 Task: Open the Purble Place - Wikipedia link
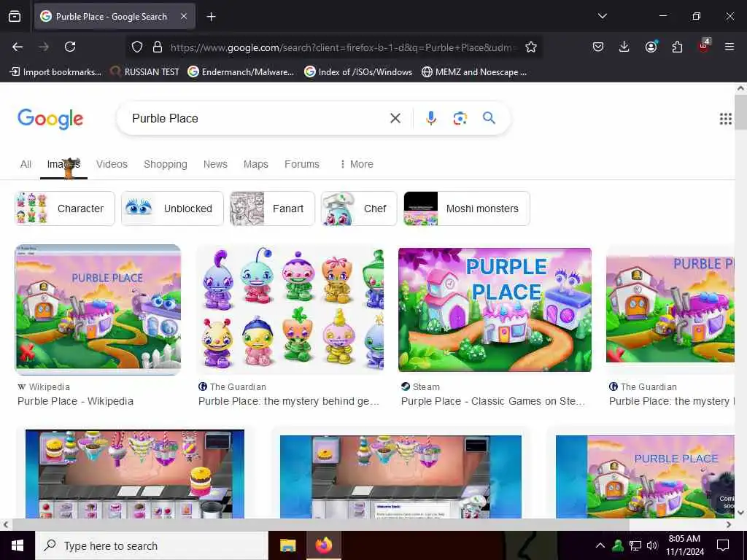(x=75, y=402)
